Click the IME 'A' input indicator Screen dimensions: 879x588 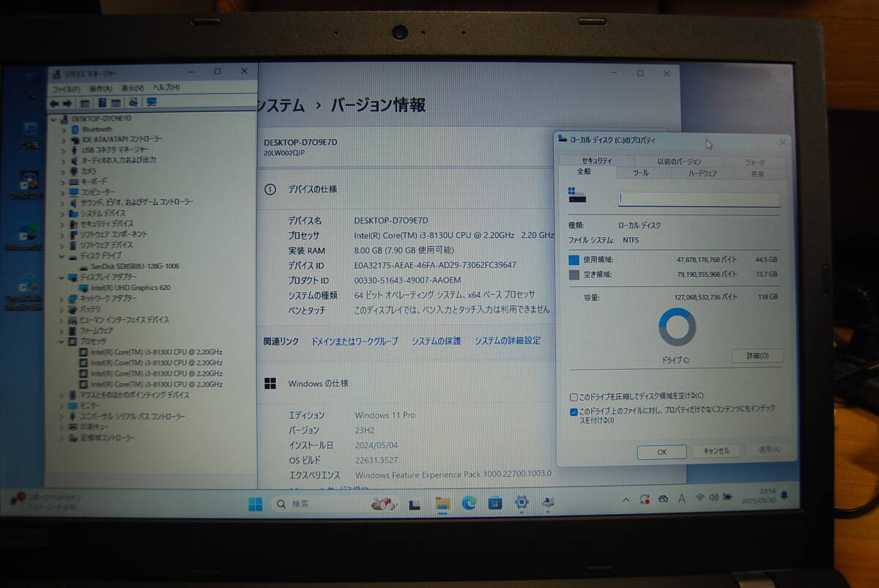pyautogui.click(x=682, y=499)
